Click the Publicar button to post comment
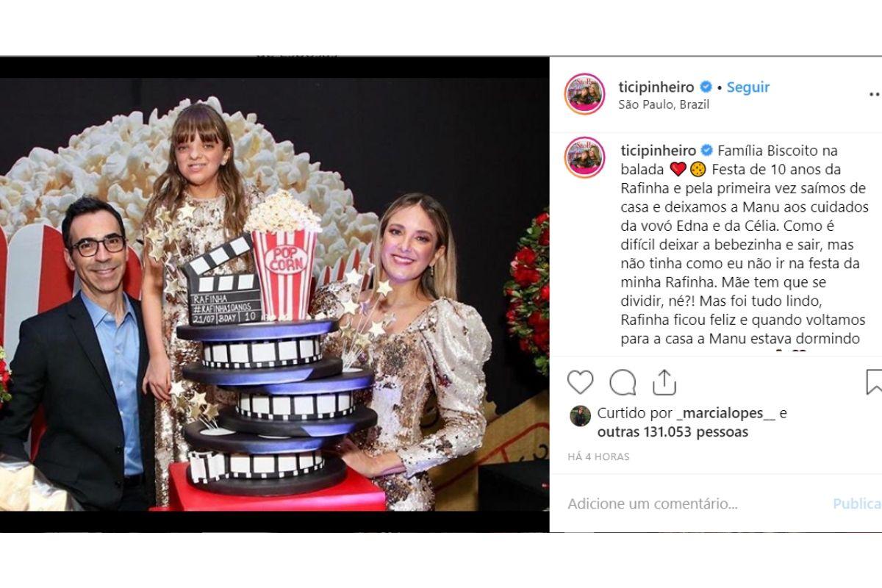Image resolution: width=882 pixels, height=588 pixels. pos(857,504)
